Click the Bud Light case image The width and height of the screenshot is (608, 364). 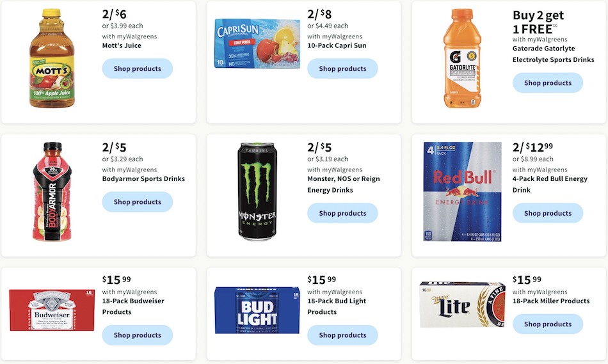257,310
